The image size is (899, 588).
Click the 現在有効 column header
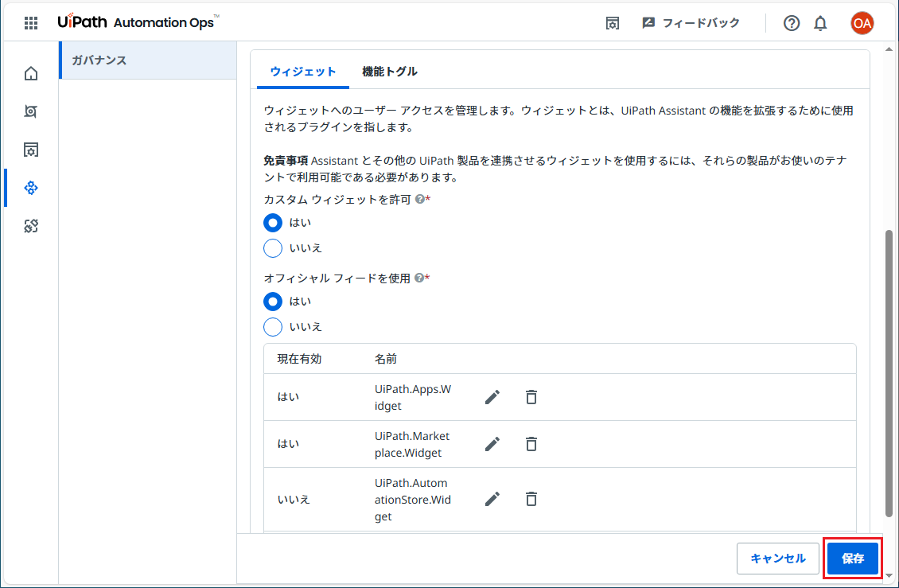[x=299, y=359]
